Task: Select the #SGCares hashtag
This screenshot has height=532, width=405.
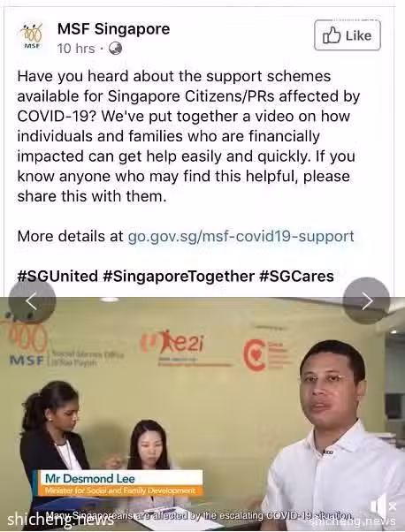Action: (296, 276)
